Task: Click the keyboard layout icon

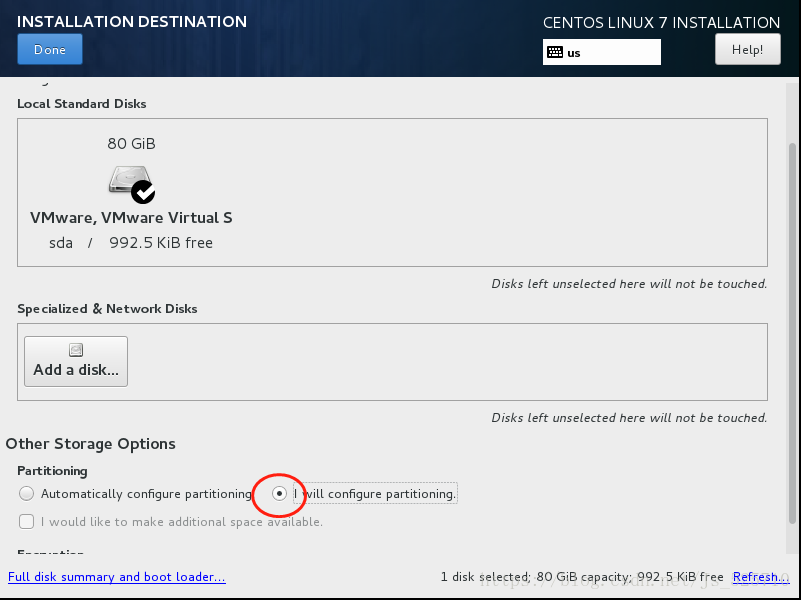Action: 555,52
